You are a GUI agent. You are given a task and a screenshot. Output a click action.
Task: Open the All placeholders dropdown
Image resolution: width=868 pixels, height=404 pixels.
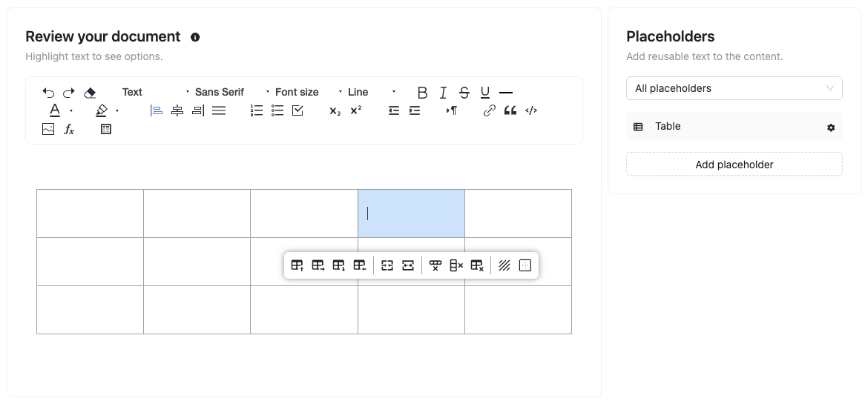[734, 88]
